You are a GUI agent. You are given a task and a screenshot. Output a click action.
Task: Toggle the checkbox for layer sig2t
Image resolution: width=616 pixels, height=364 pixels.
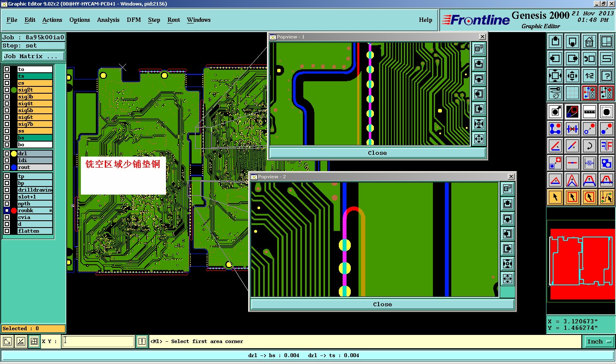(7, 90)
